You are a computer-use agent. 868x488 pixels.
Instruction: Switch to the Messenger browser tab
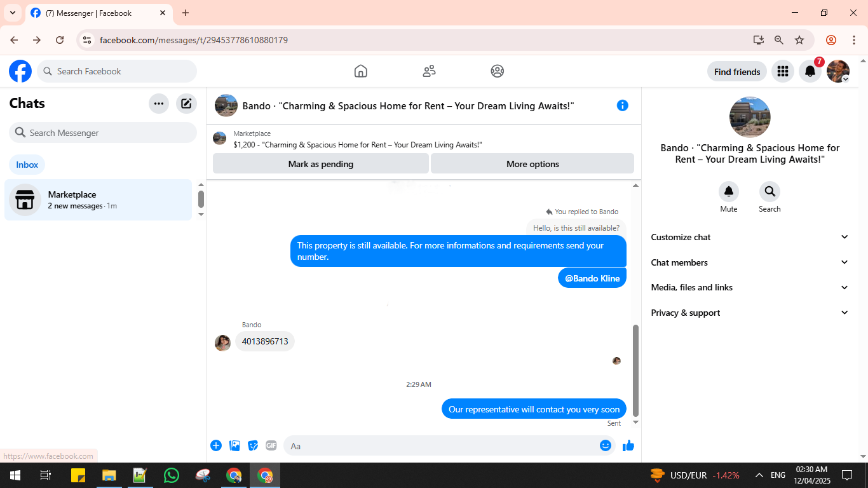pyautogui.click(x=98, y=13)
